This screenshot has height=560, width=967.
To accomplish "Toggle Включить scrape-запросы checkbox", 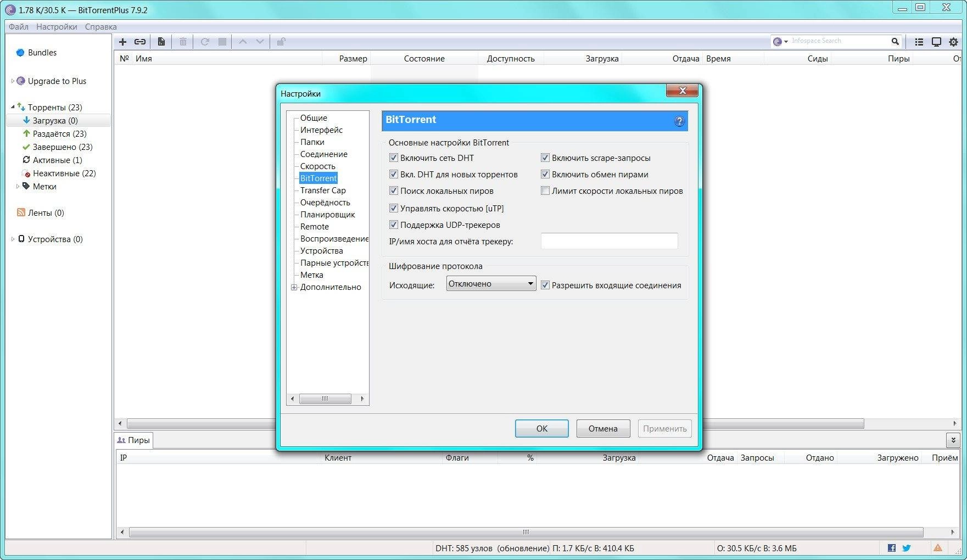I will tap(545, 158).
